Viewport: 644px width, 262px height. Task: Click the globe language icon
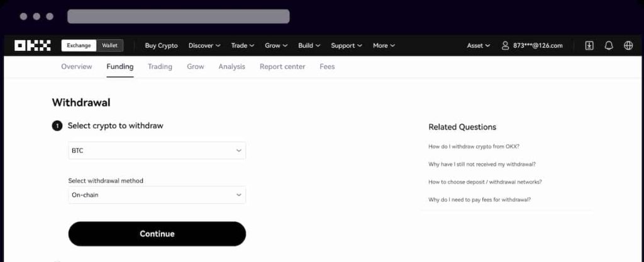[628, 45]
